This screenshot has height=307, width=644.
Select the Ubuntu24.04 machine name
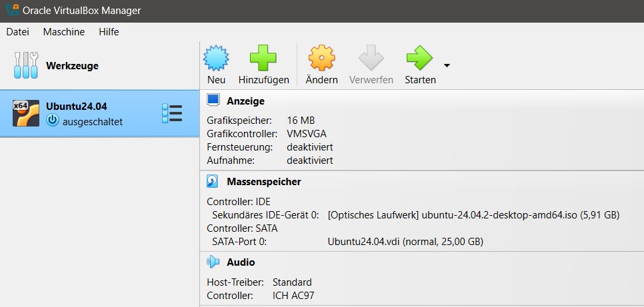tap(77, 107)
